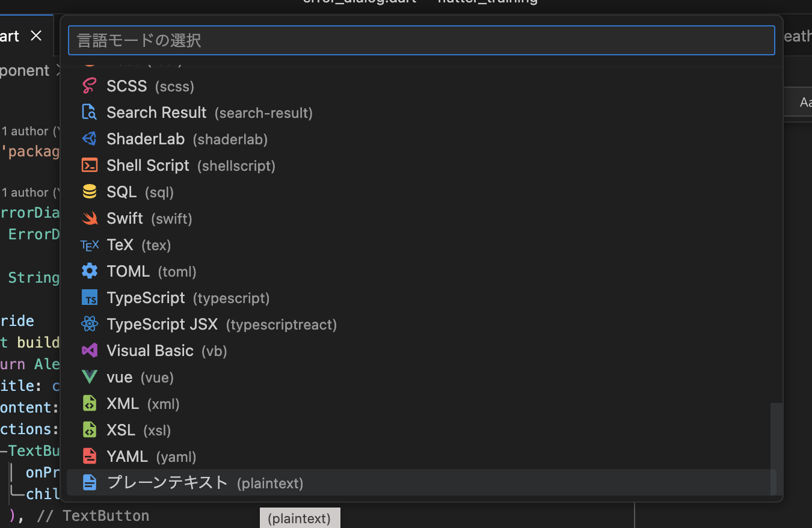This screenshot has height=528, width=812.
Task: Click the YAML file icon
Action: pos(90,456)
